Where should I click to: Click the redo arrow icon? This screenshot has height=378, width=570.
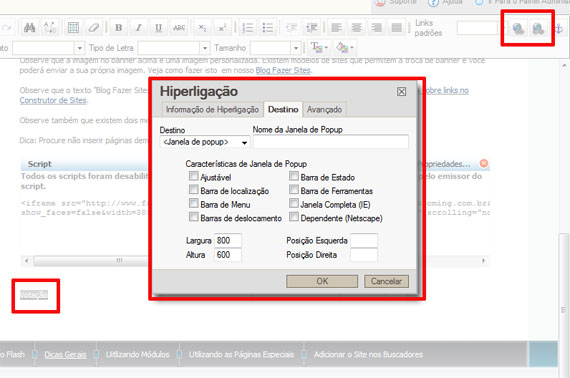coord(6,28)
